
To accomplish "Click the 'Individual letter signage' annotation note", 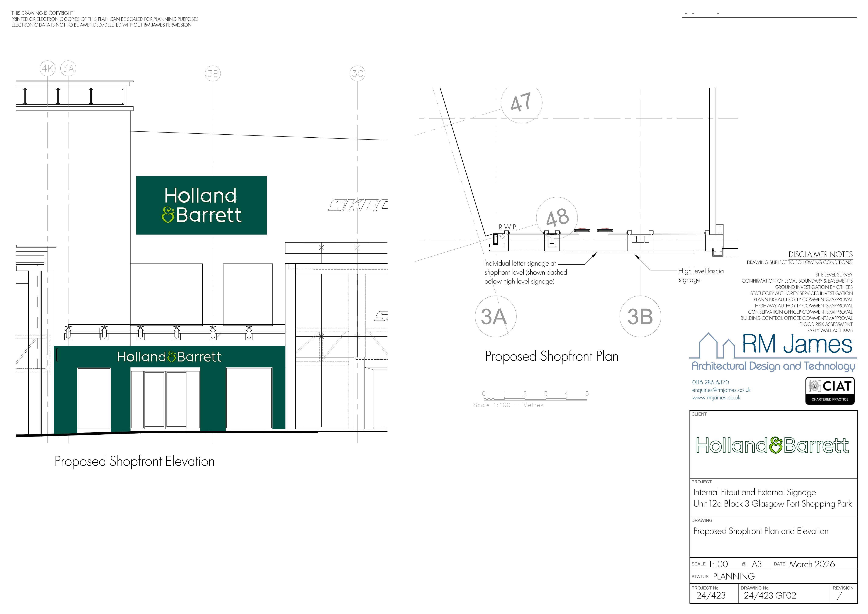I will [x=526, y=272].
